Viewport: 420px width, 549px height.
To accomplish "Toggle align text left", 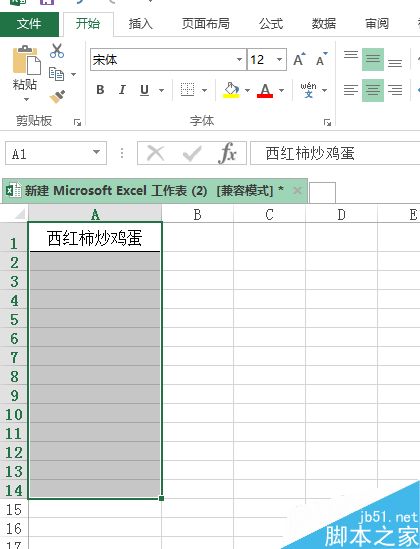I will 351,90.
